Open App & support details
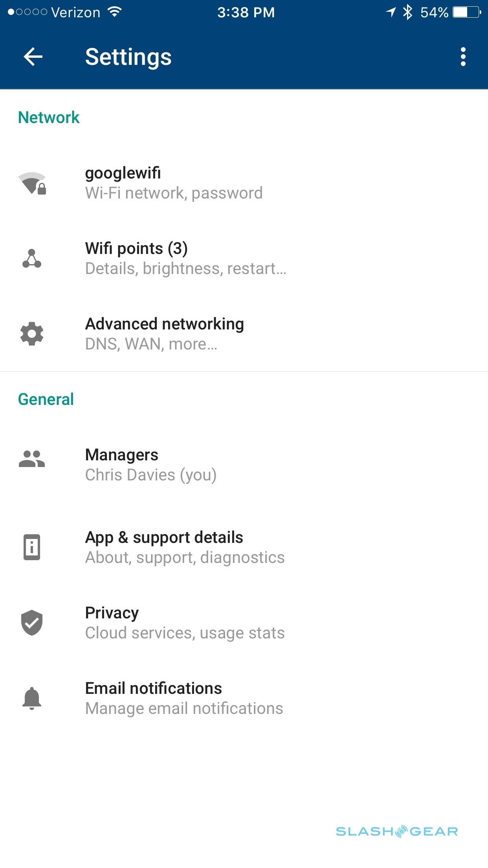Viewport: 488px width, 868px height. 185,547
